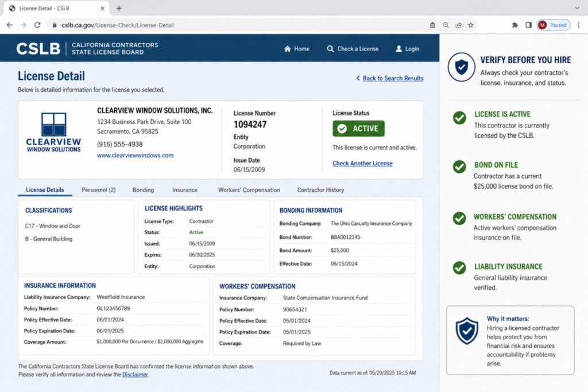This screenshot has height=392, width=588.
Task: Switch to the Personnel (2) tab
Action: click(x=99, y=189)
